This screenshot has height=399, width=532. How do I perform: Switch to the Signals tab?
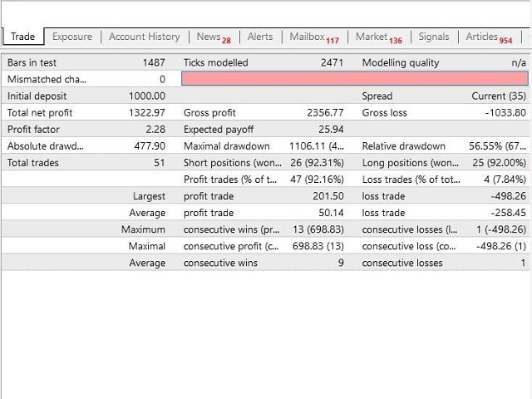coord(434,37)
